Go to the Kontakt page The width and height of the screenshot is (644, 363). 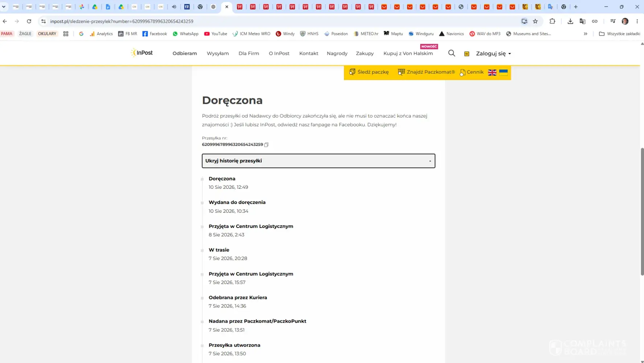pos(309,53)
